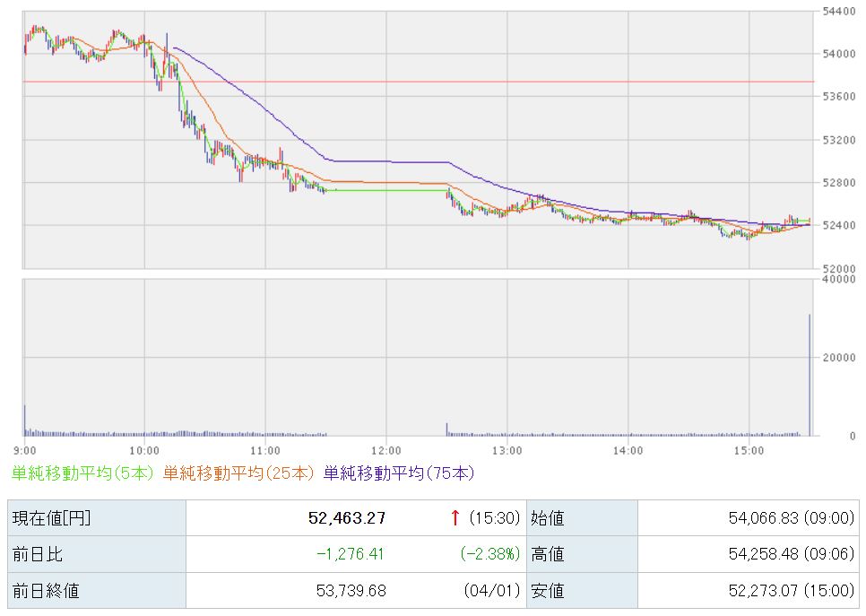Select the 単純移動平均(75本) legend label

coord(398,473)
